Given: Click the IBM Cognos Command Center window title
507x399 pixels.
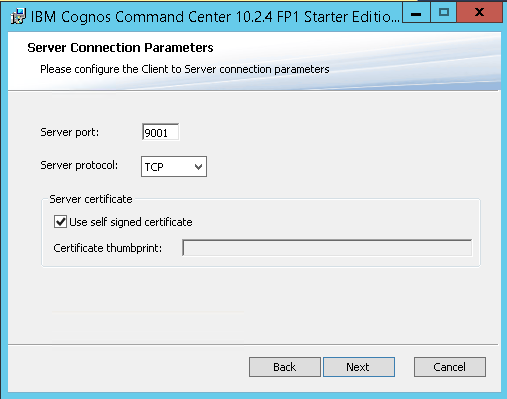Looking at the screenshot, I should pos(215,17).
